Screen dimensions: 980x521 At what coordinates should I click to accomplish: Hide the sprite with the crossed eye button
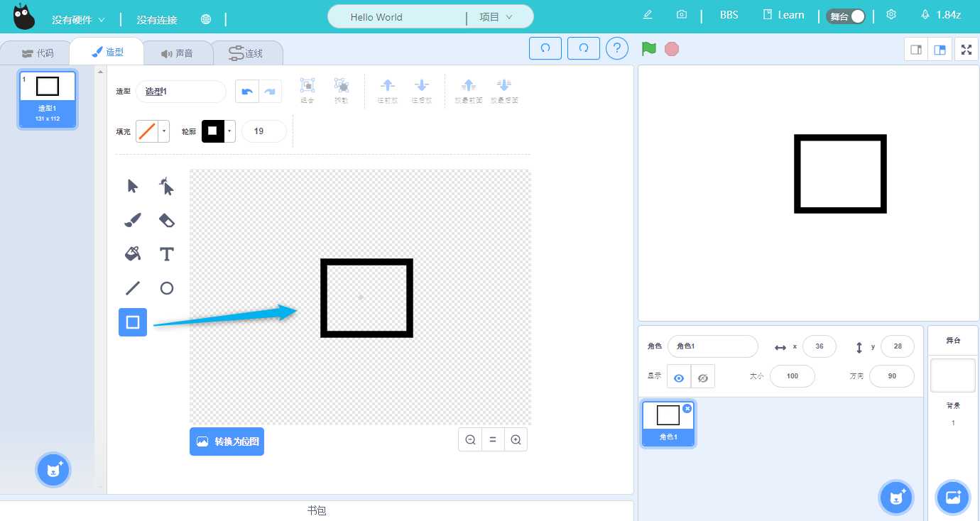[x=703, y=378]
